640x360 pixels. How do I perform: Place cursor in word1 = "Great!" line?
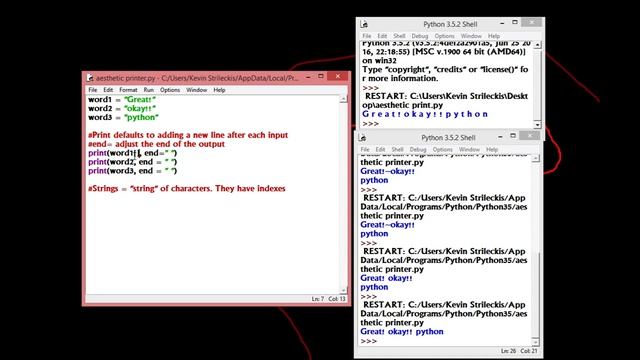tap(122, 100)
